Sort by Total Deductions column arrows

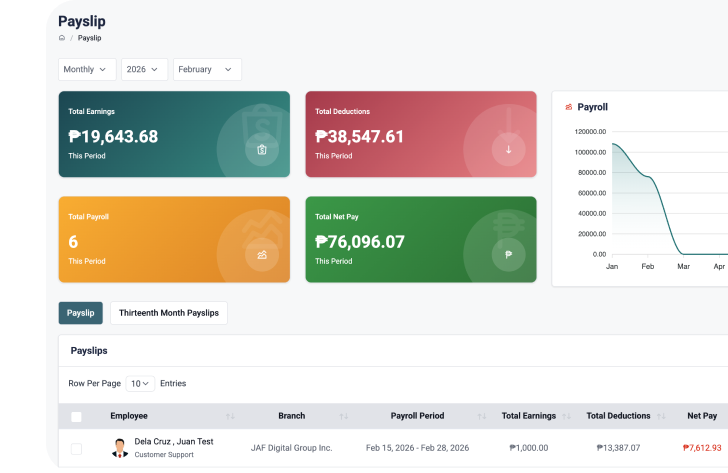click(661, 416)
